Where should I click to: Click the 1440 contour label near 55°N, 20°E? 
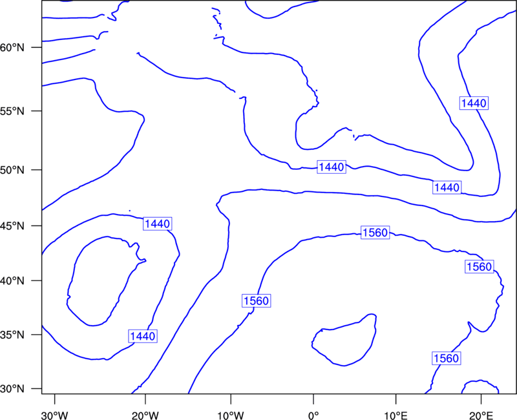click(474, 103)
